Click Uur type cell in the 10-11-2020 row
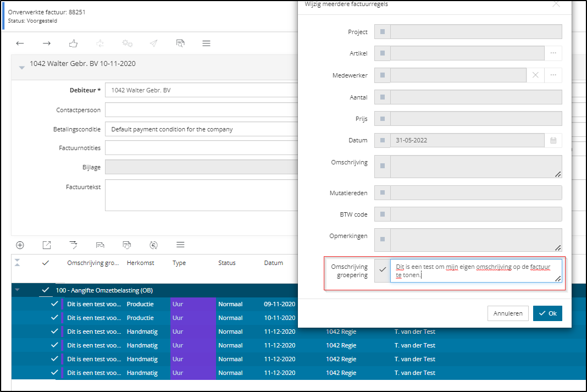Viewport: 587px width, 392px height. (x=193, y=318)
